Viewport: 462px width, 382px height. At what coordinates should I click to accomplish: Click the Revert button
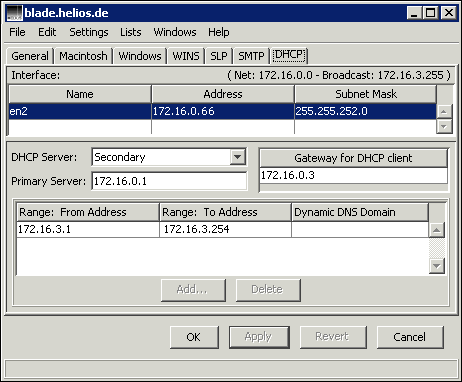click(x=333, y=337)
